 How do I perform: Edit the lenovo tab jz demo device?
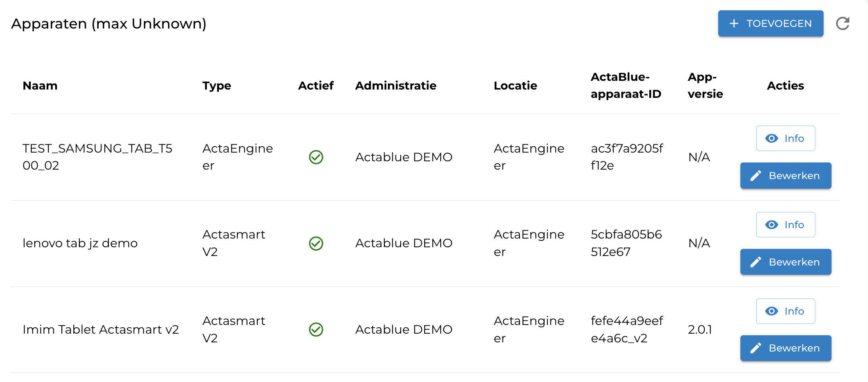[x=785, y=262]
